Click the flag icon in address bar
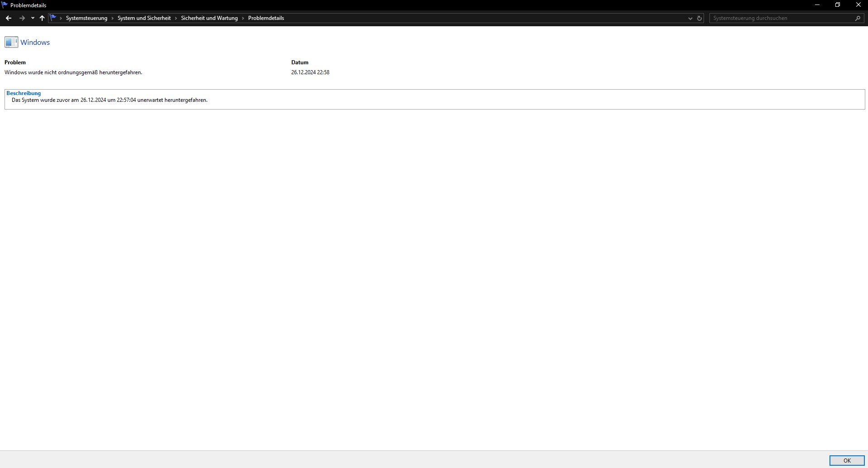Image resolution: width=868 pixels, height=468 pixels. [x=53, y=18]
